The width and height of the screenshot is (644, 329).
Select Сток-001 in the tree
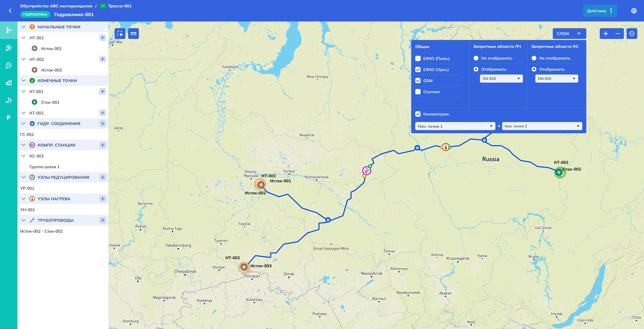tap(50, 102)
